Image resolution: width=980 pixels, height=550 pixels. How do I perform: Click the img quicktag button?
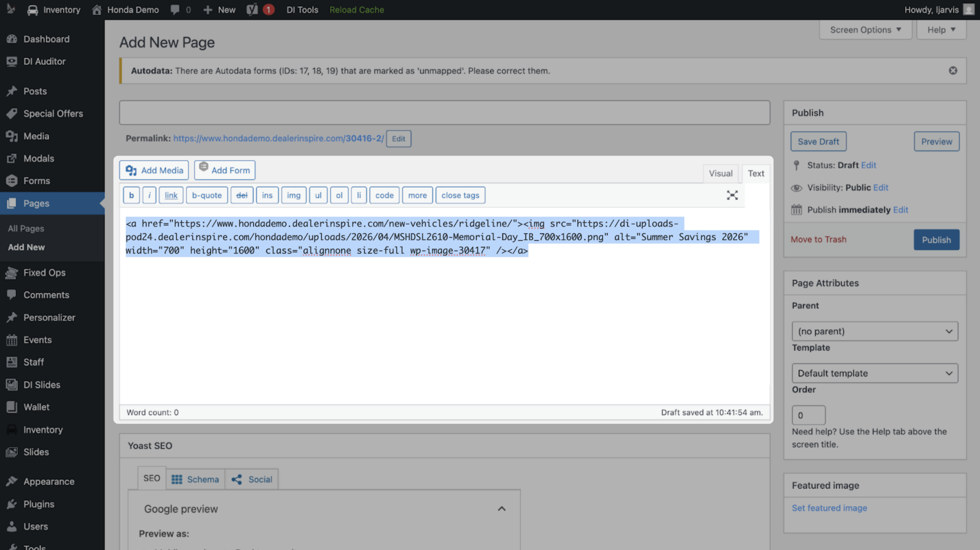[294, 195]
